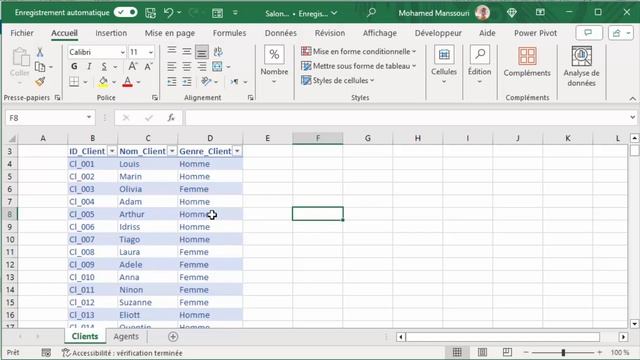Open Mettre sous forme de tableau menu
The height and width of the screenshot is (360, 640).
358,66
